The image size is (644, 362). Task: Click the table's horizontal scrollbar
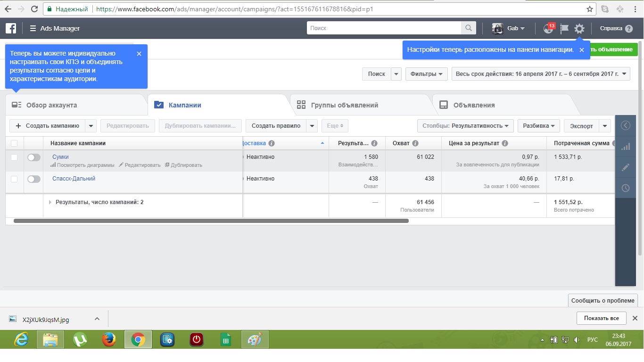pos(211,221)
